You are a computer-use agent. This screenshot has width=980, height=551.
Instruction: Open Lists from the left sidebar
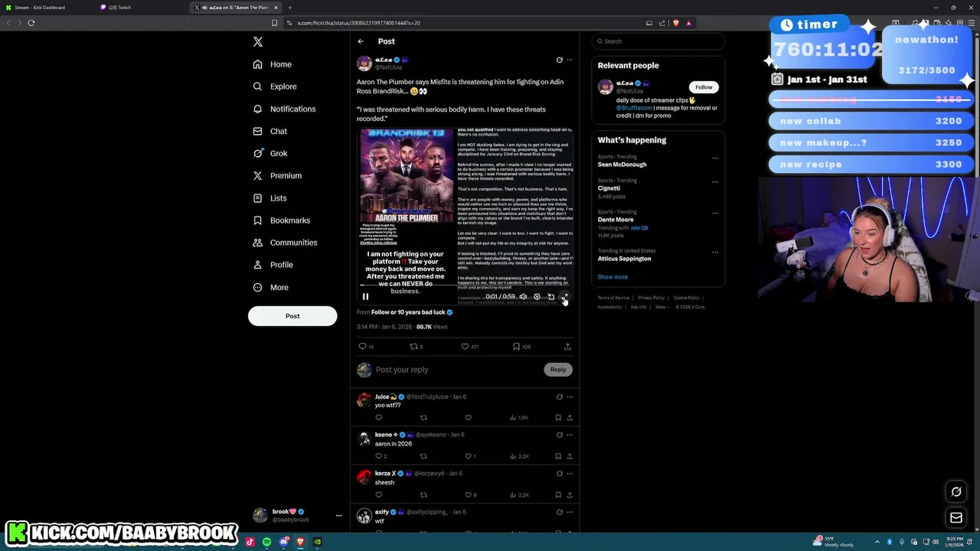pyautogui.click(x=269, y=198)
